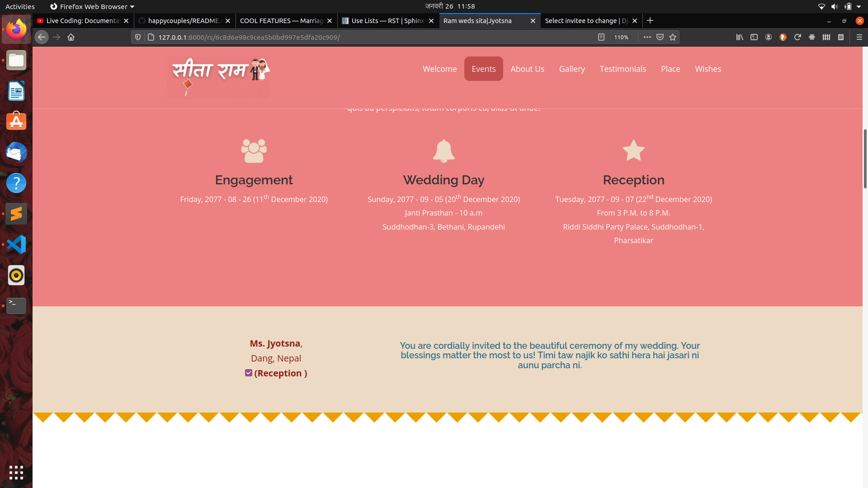The image size is (868, 488).
Task: Close the Select invitee to change tab
Action: (635, 21)
